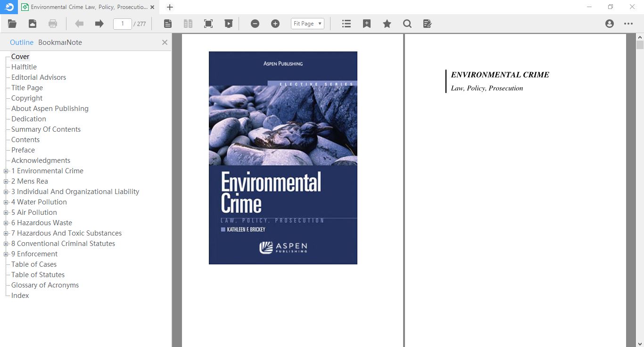Zoom in with the plus icon

(x=275, y=24)
